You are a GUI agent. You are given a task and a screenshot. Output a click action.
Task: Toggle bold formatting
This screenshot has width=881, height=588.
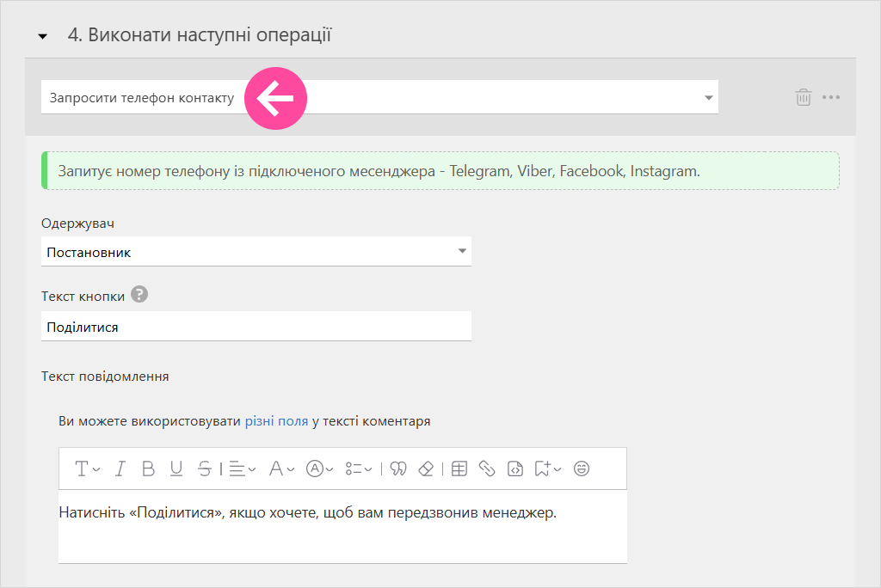[148, 469]
